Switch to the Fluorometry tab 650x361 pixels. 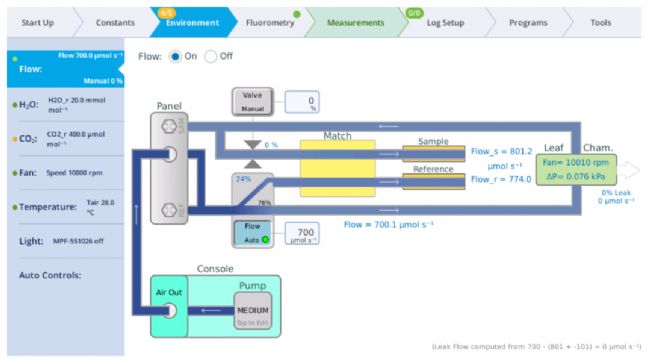[270, 23]
